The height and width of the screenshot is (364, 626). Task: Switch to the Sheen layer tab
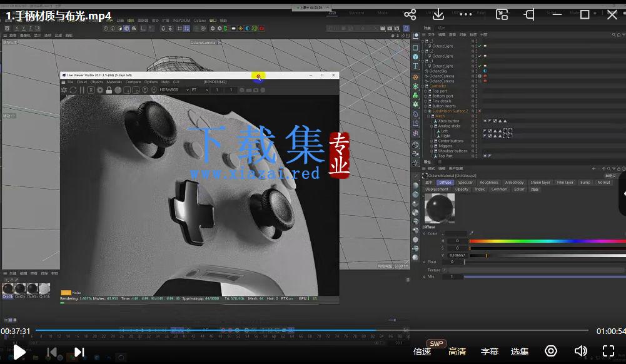click(x=540, y=183)
